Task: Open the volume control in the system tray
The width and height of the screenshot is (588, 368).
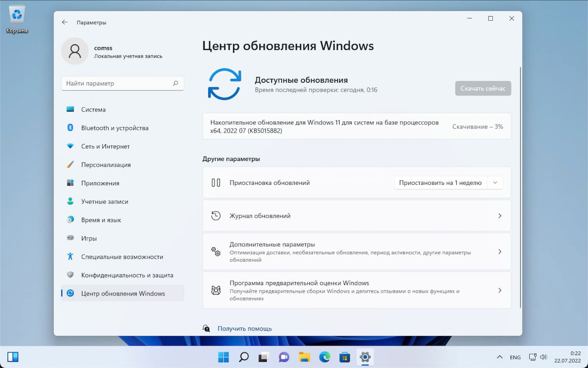Action: [x=543, y=357]
